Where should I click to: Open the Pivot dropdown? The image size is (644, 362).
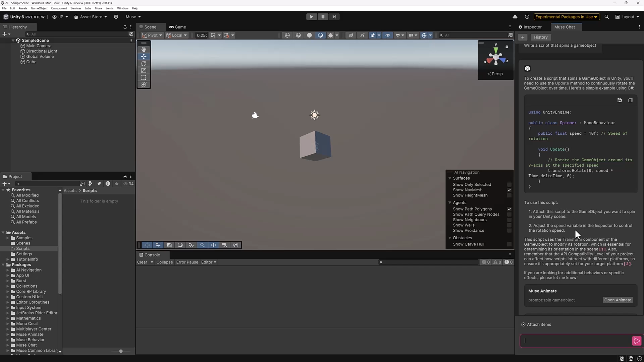(x=152, y=35)
